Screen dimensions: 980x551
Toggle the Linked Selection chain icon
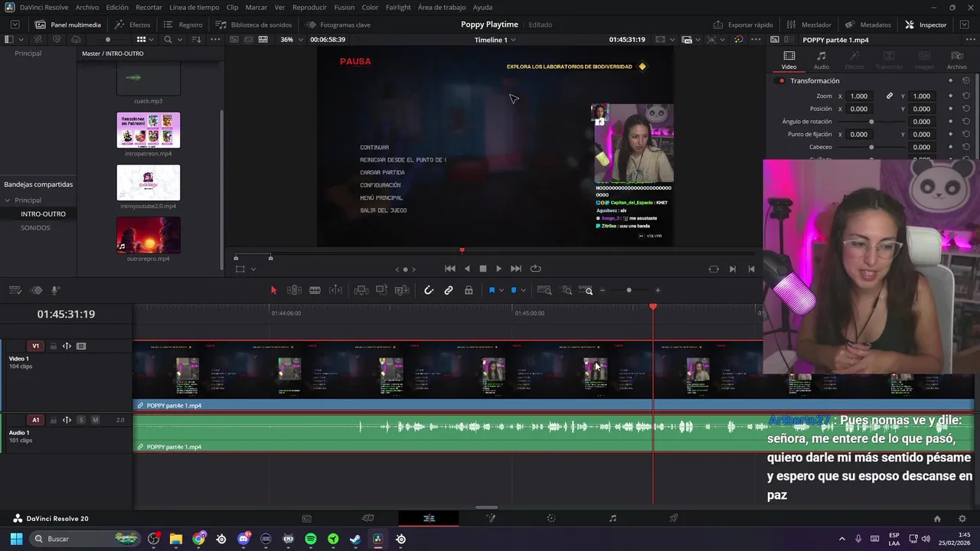pos(449,290)
